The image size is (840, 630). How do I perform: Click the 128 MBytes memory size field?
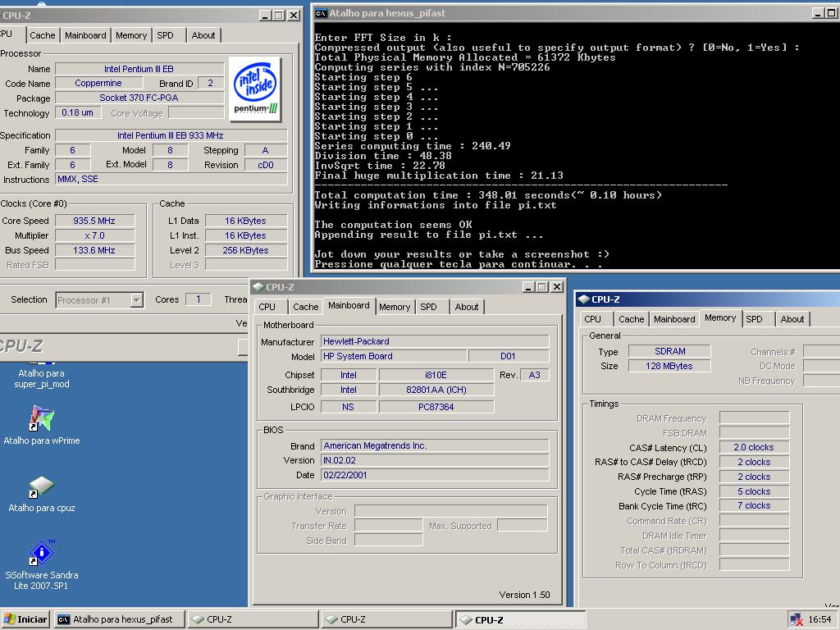click(669, 366)
